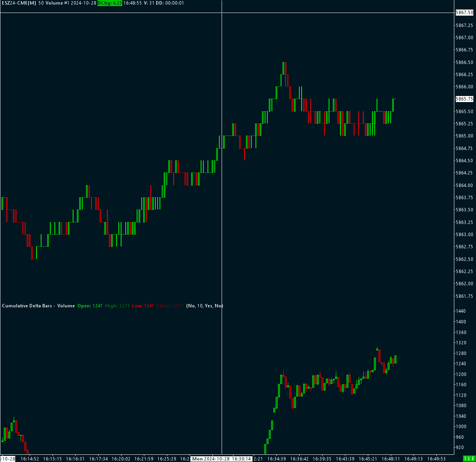The width and height of the screenshot is (476, 462).
Task: Click the 5867.50 crosshair price label
Action: coord(465,13)
